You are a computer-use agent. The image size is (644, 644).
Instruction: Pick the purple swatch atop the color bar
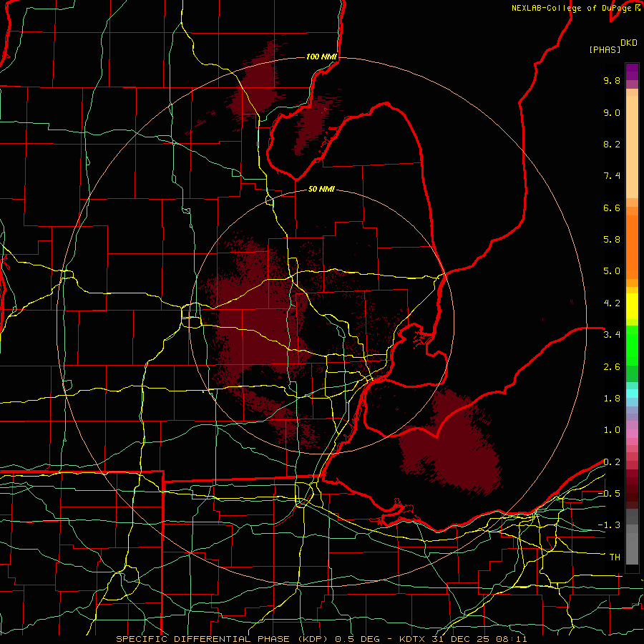(632, 72)
